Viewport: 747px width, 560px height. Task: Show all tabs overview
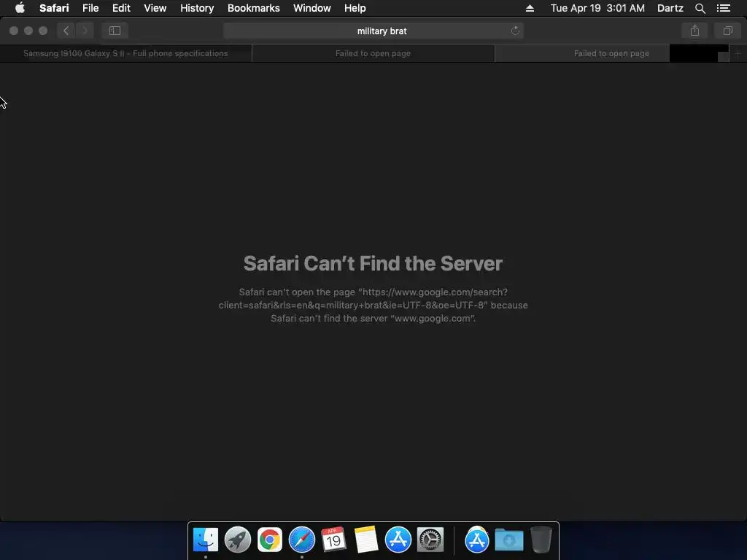pos(727,31)
